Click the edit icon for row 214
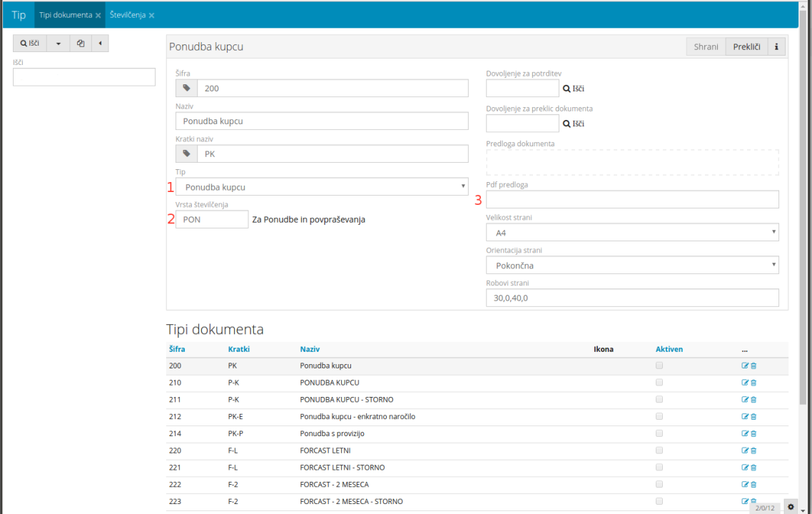 (745, 433)
